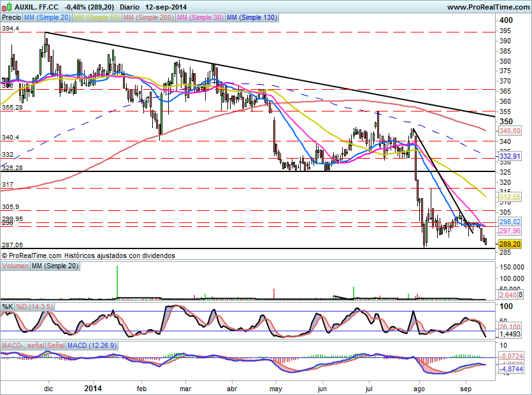Click the MACD-, señal indicator label

(x=23, y=345)
